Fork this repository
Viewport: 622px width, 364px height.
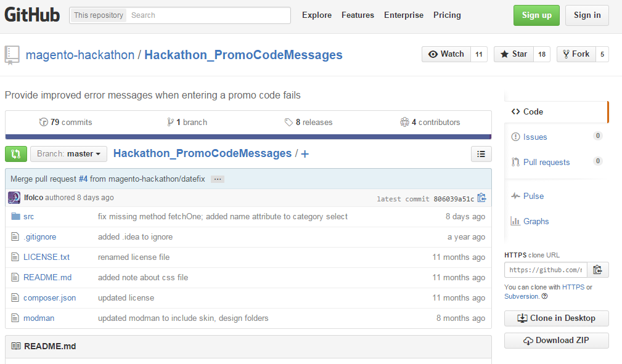coord(576,54)
